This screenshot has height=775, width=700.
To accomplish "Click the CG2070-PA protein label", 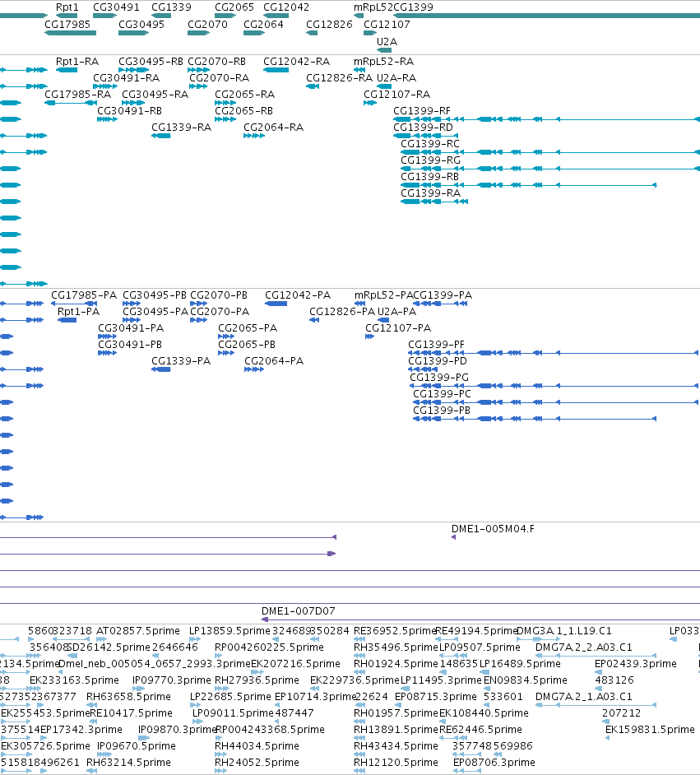I will (x=220, y=311).
